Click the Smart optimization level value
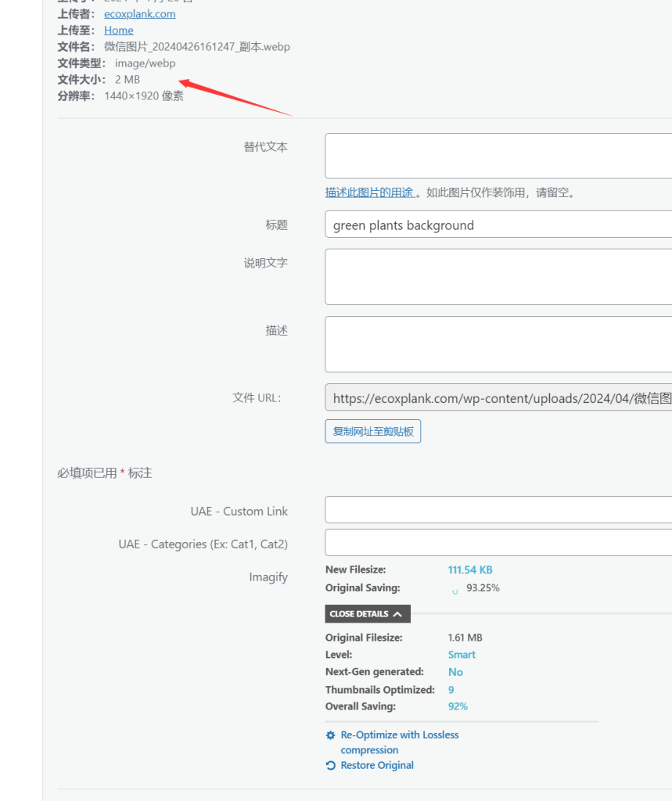The width and height of the screenshot is (672, 801). coord(462,655)
